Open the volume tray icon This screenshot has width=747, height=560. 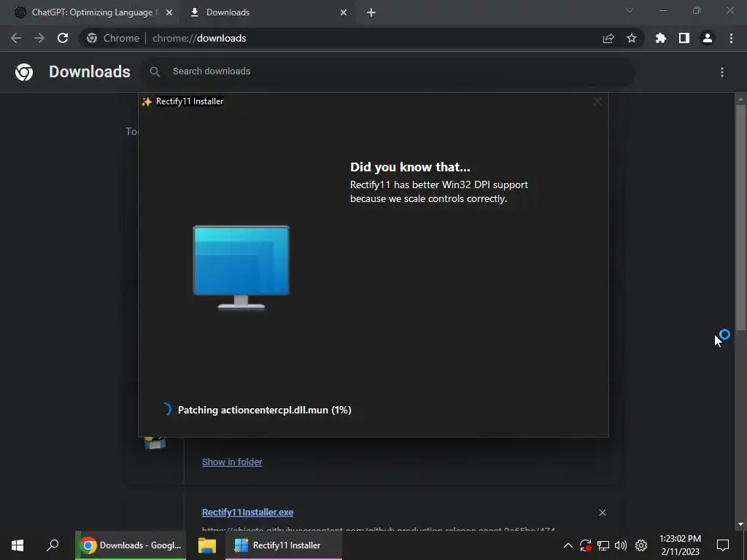[621, 545]
